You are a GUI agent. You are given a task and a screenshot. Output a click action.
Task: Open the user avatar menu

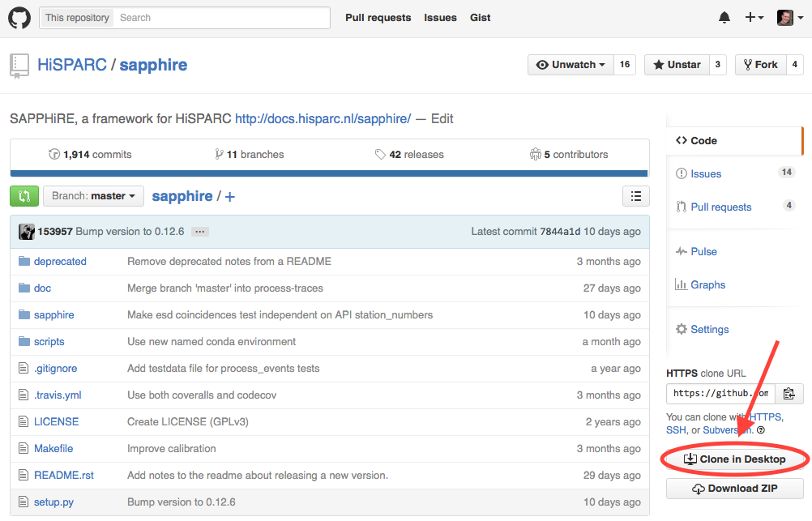[x=790, y=18]
